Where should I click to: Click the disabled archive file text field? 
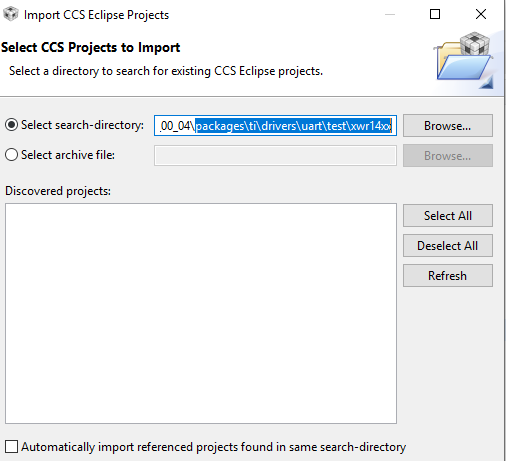click(275, 155)
